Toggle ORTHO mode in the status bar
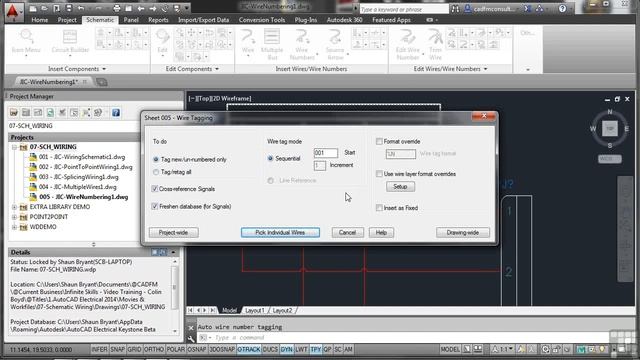 tap(153, 349)
